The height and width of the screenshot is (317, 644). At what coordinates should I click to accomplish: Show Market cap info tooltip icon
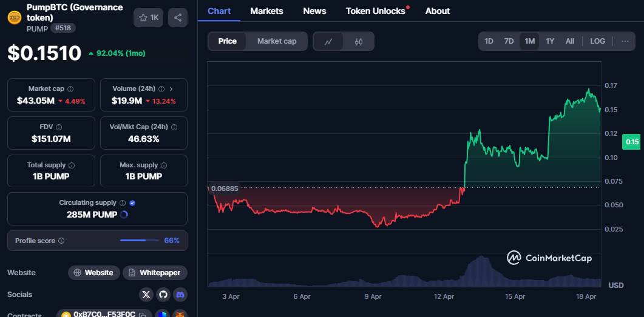coord(70,89)
